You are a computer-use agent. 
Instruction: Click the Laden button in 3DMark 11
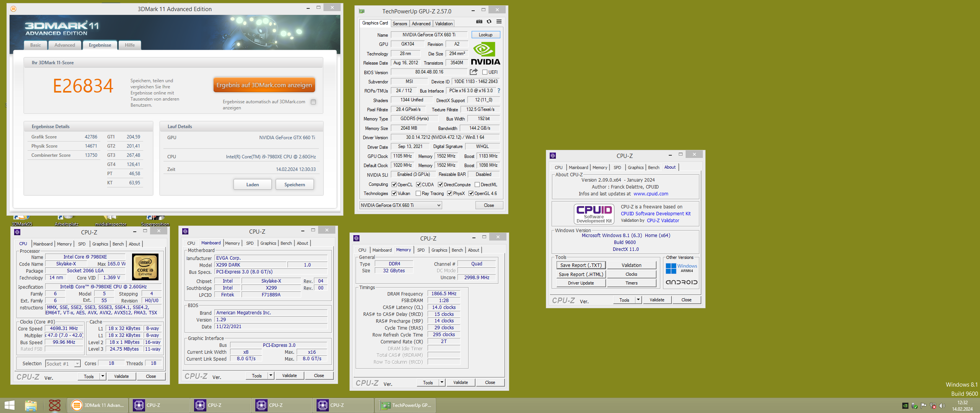253,184
